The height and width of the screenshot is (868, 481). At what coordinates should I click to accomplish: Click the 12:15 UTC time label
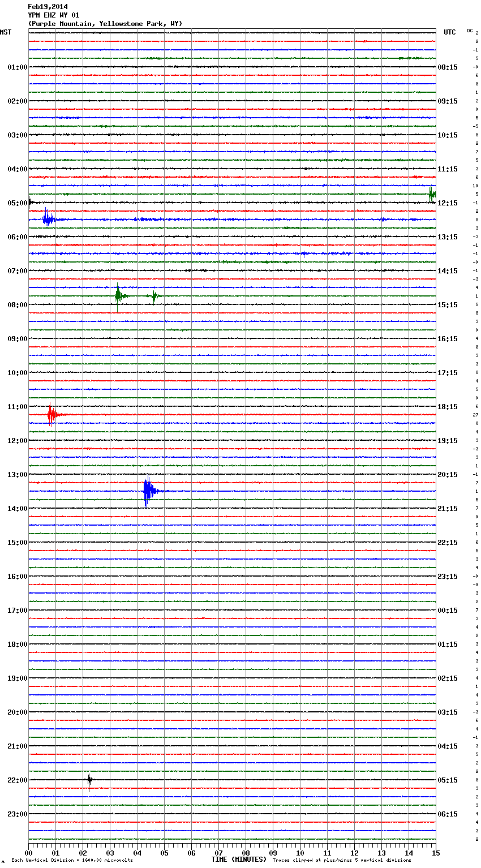click(x=448, y=203)
